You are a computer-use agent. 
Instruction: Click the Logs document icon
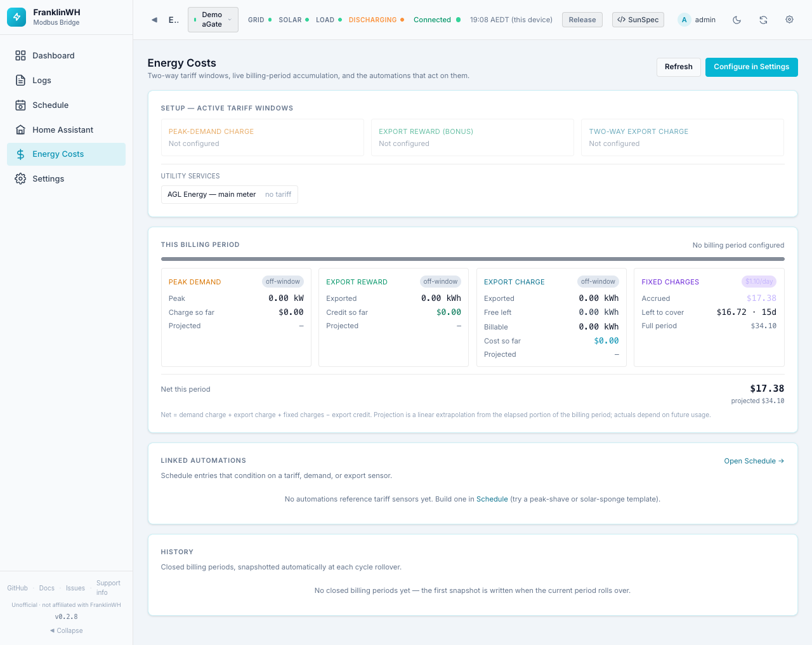click(20, 81)
